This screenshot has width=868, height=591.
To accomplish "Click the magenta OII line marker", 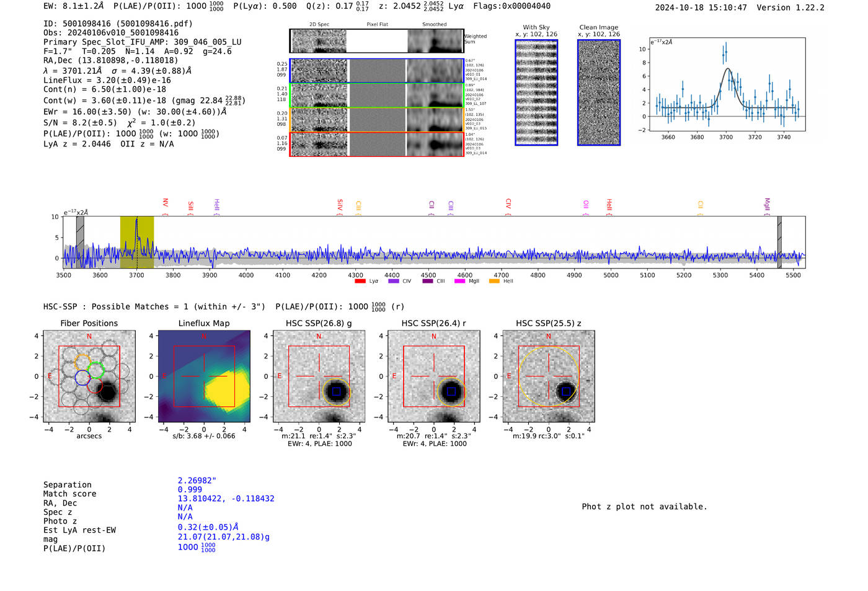I will tap(586, 208).
